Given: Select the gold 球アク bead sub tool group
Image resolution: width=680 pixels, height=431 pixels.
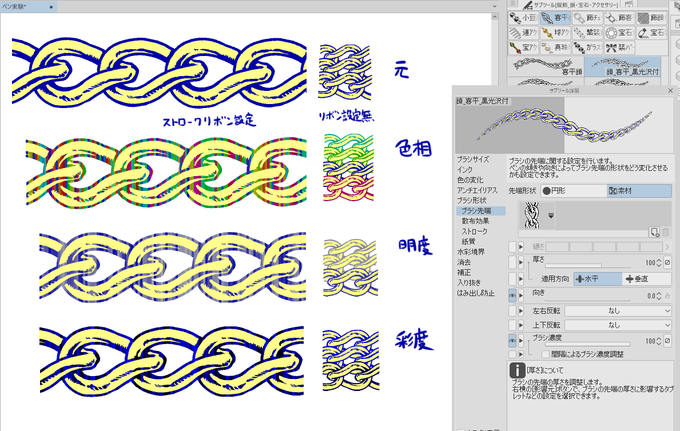Looking at the screenshot, I should [x=556, y=33].
